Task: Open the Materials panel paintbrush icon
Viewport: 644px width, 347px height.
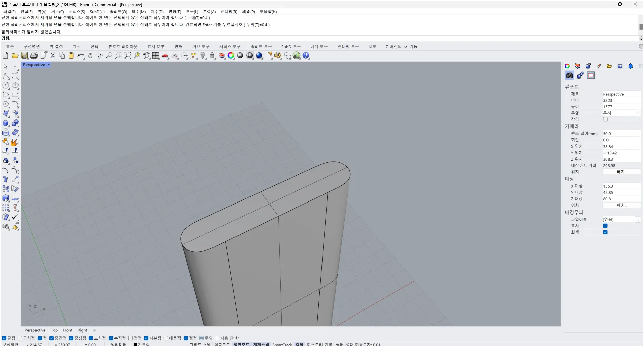Action: 599,66
